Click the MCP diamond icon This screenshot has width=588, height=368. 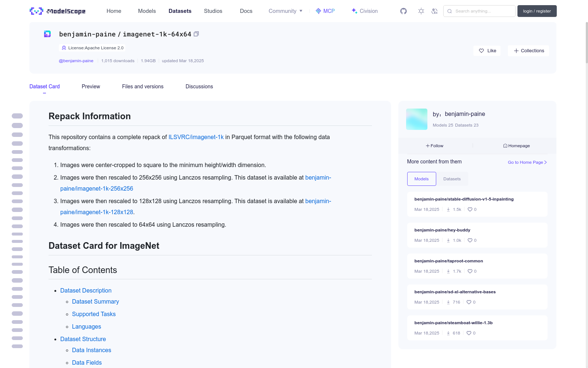318,11
